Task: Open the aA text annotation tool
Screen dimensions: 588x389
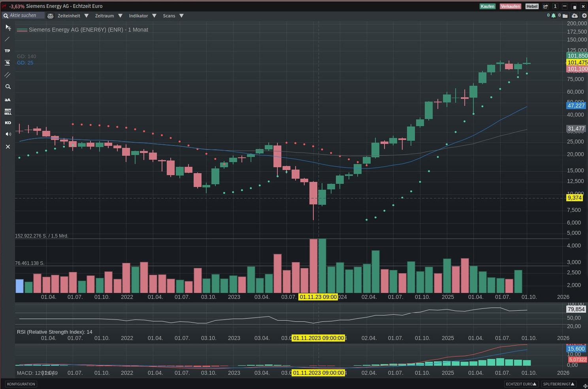Action: 8,100
